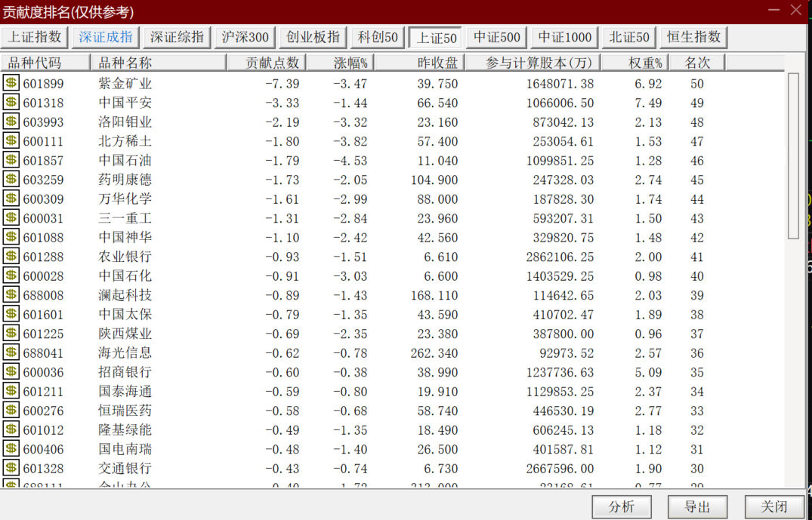Image resolution: width=812 pixels, height=520 pixels.
Task: Click the stock name 北方稀土
Action: tap(125, 140)
